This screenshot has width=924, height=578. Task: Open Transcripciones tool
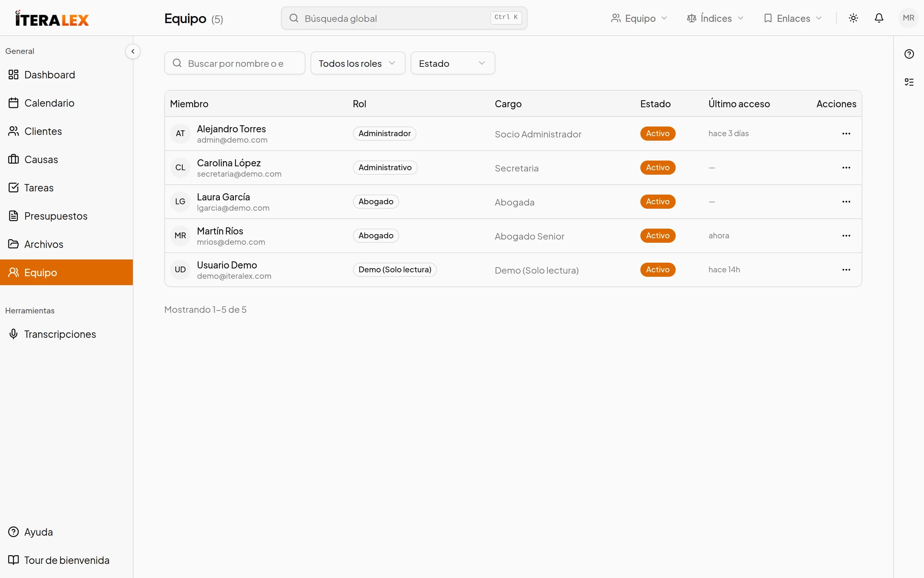(66, 334)
